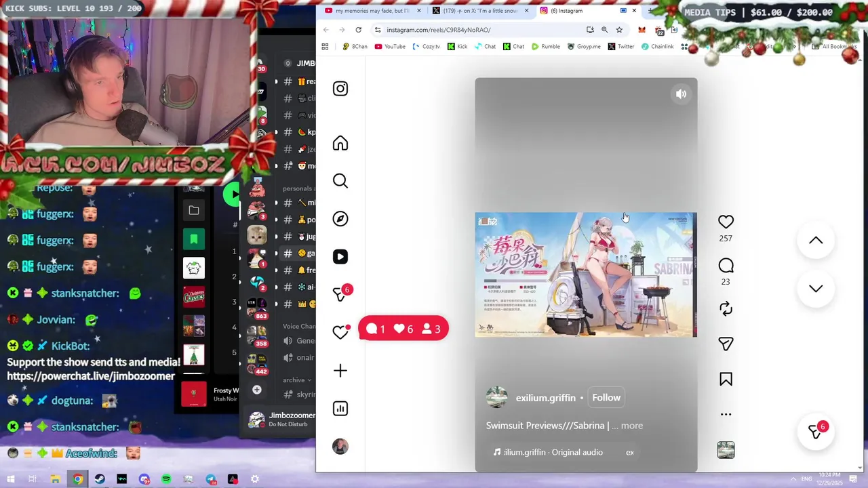The image size is (868, 488).
Task: Open notification popup showing 1 6 3
Action: [403, 329]
